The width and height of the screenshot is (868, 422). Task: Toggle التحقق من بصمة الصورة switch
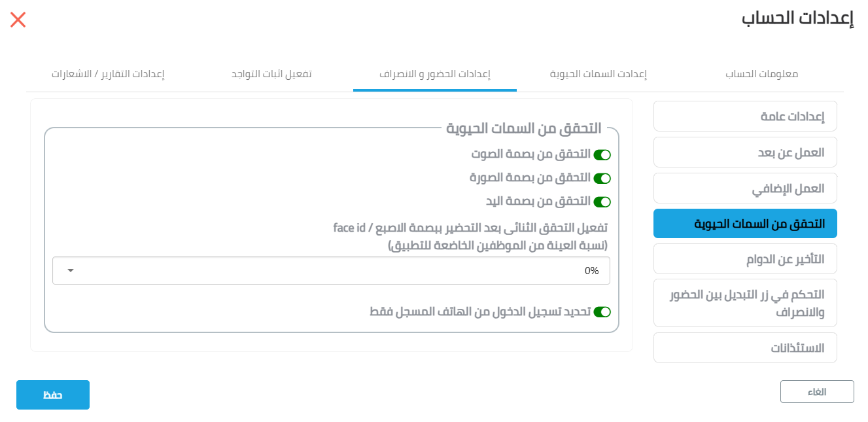(602, 178)
